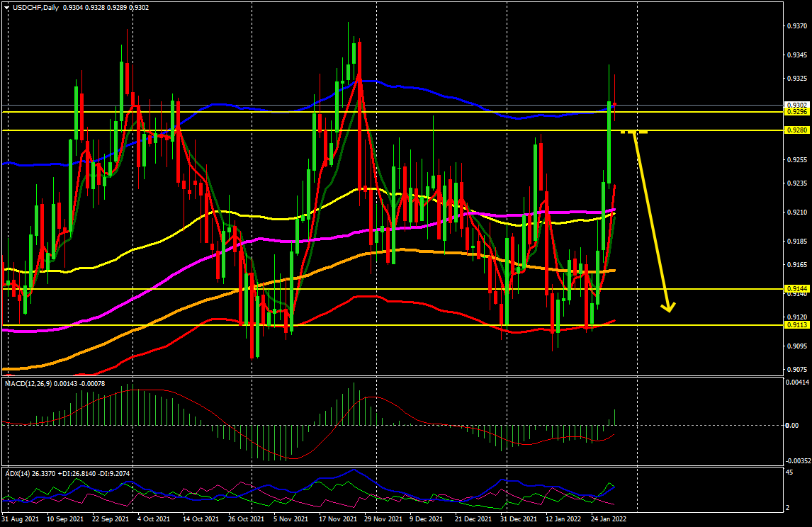
Task: Click the 0.9325 price axis value
Action: pyautogui.click(x=797, y=79)
